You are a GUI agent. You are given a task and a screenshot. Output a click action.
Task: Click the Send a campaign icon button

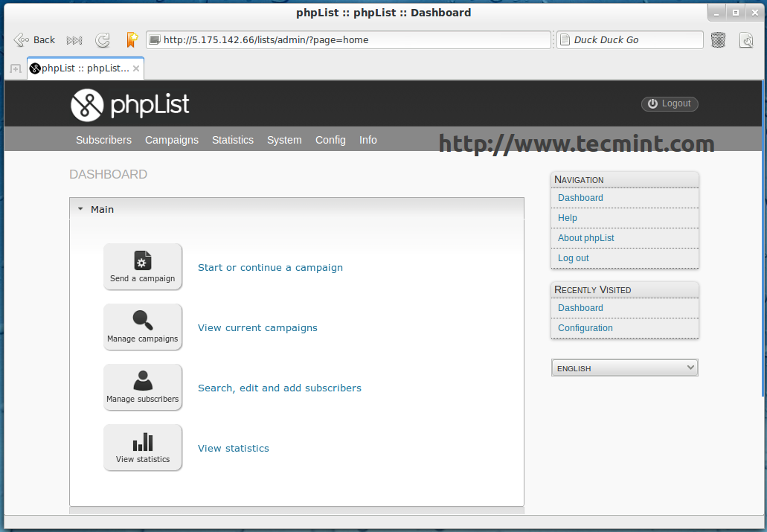[143, 266]
